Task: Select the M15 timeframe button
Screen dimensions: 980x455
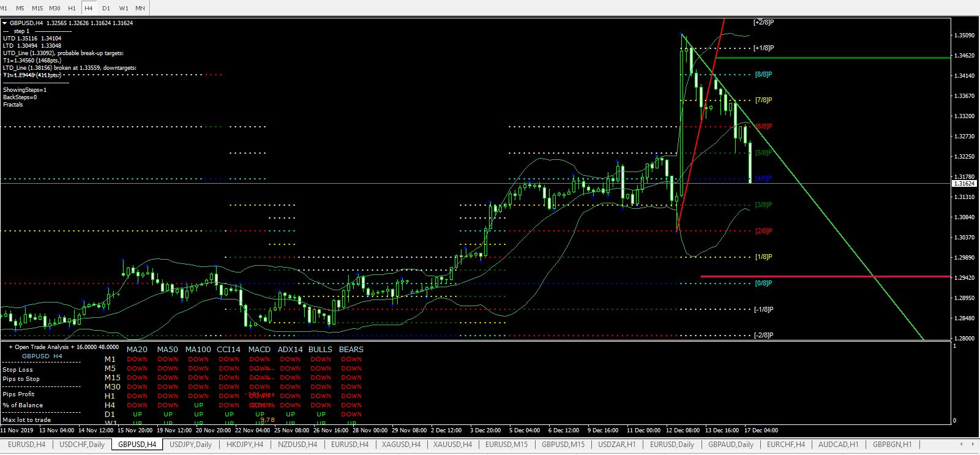Action: coord(37,8)
